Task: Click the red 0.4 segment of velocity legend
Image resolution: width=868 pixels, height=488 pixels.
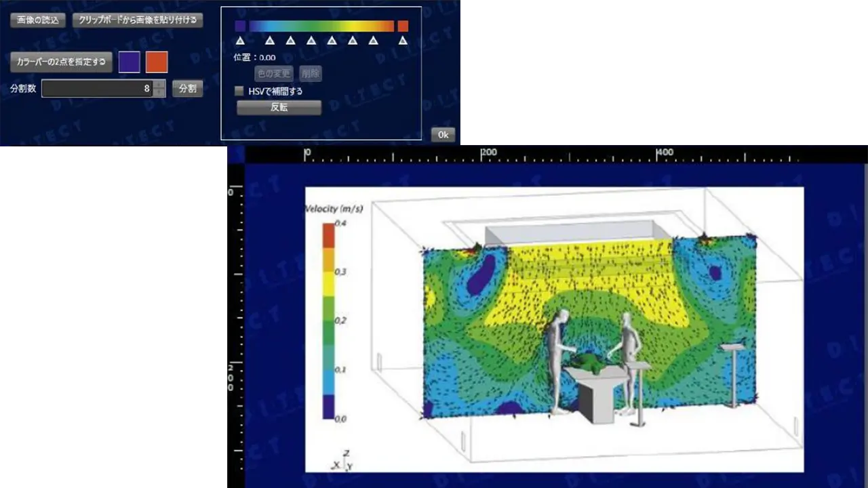Action: (x=329, y=235)
